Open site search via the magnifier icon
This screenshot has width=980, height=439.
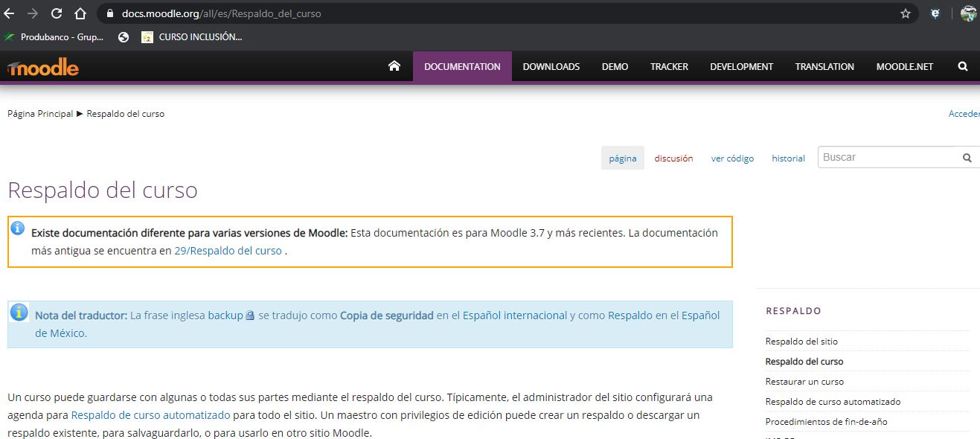[x=963, y=66]
